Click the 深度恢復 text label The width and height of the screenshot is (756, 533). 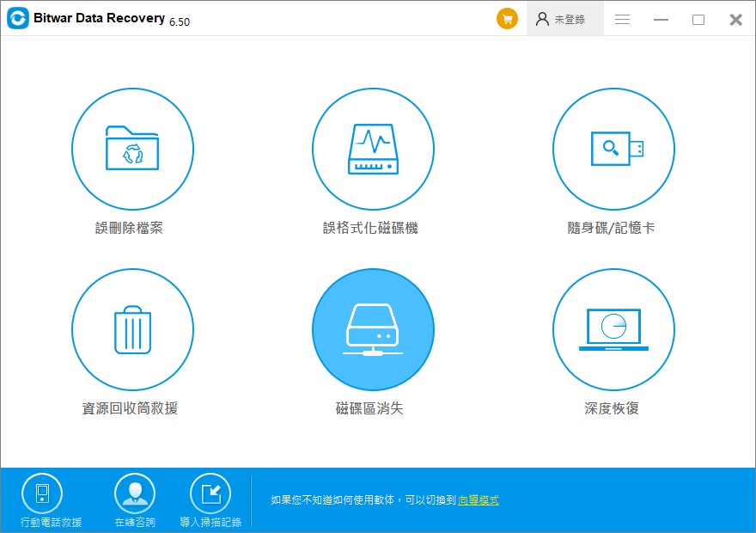pos(612,408)
